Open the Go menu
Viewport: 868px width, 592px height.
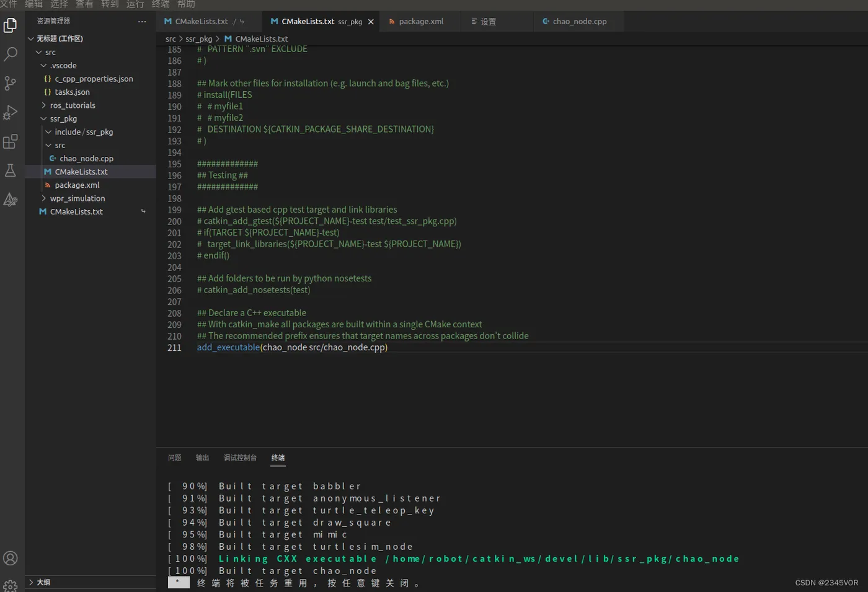click(110, 4)
